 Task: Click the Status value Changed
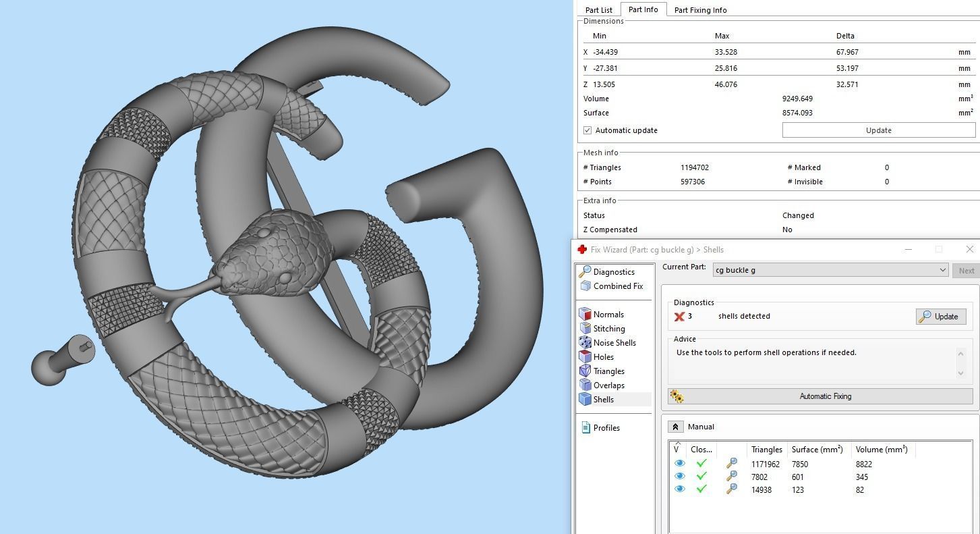point(798,215)
